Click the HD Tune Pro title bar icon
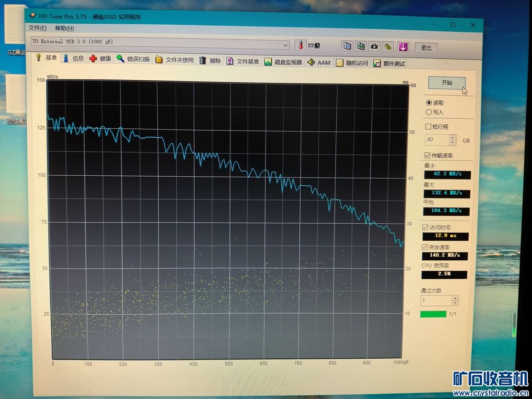The height and width of the screenshot is (399, 532). (33, 15)
